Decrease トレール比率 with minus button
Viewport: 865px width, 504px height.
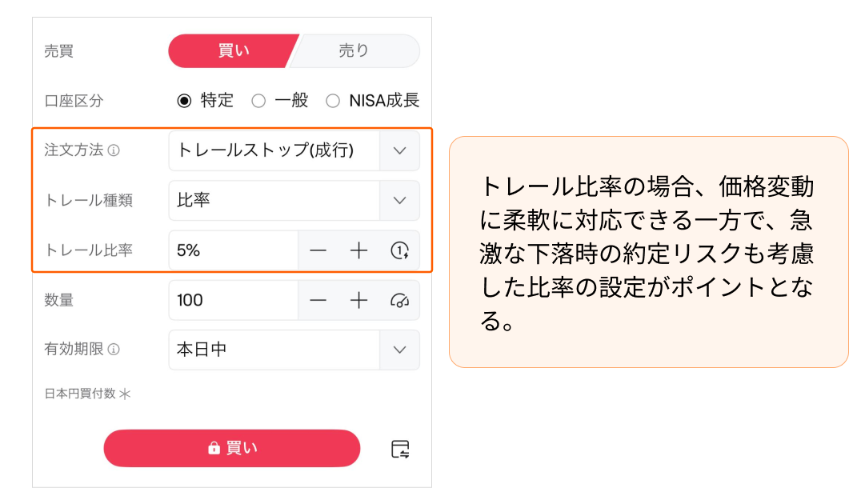point(318,250)
